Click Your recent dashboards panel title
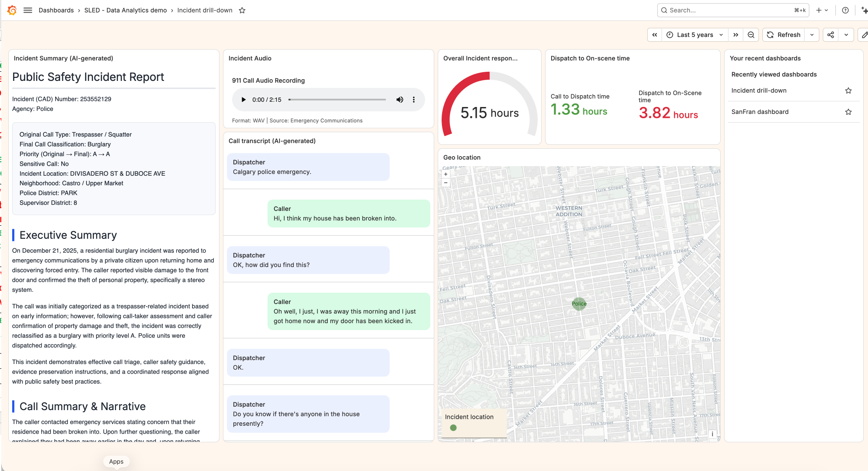The width and height of the screenshot is (868, 471). 765,58
